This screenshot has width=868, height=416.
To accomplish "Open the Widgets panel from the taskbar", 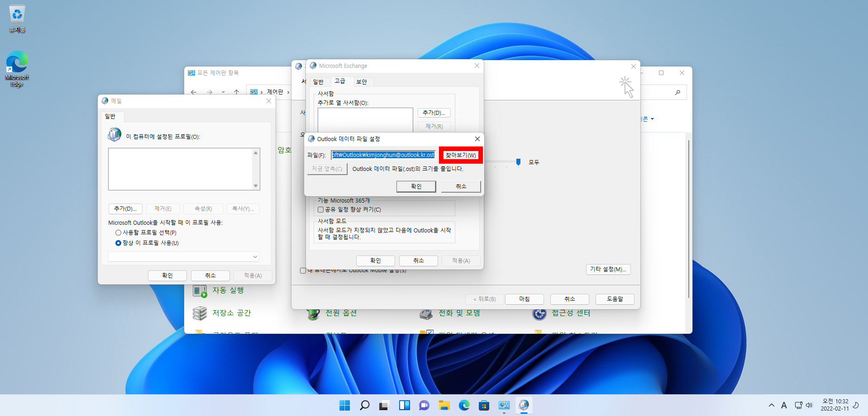I will click(x=404, y=405).
